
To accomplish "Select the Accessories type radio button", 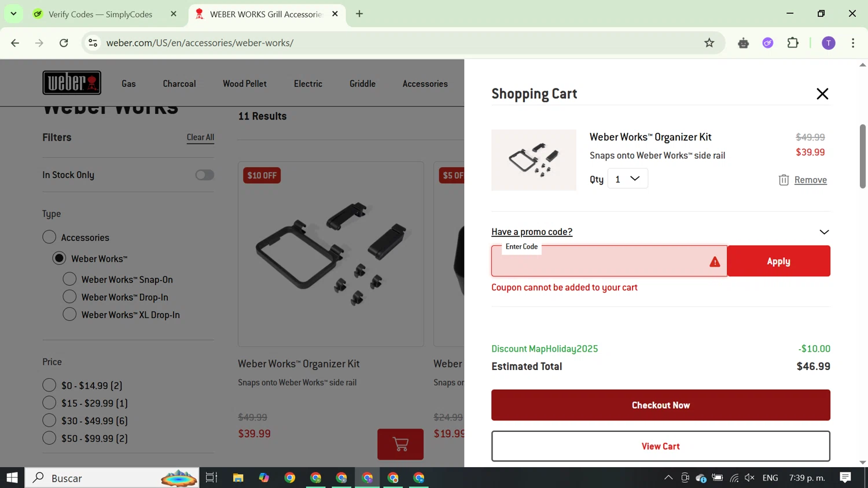I will (49, 237).
